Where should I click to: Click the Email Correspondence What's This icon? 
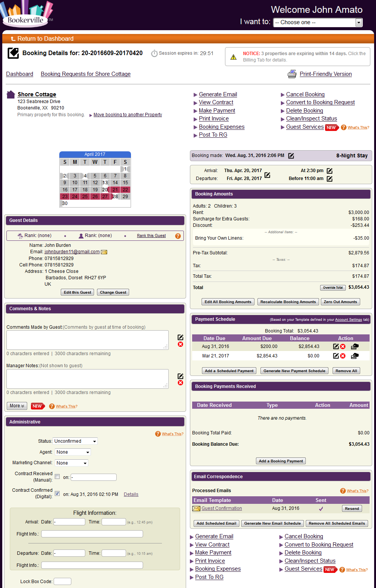[343, 491]
